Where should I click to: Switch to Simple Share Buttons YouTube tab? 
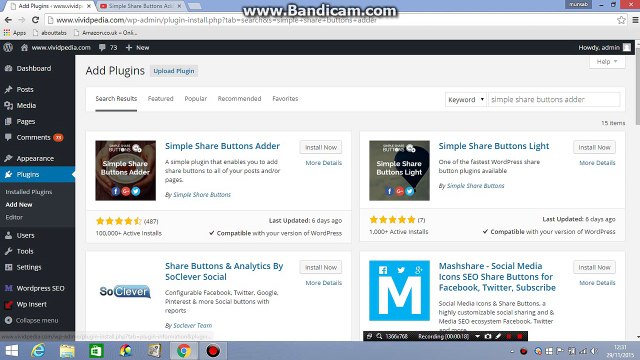point(140,6)
